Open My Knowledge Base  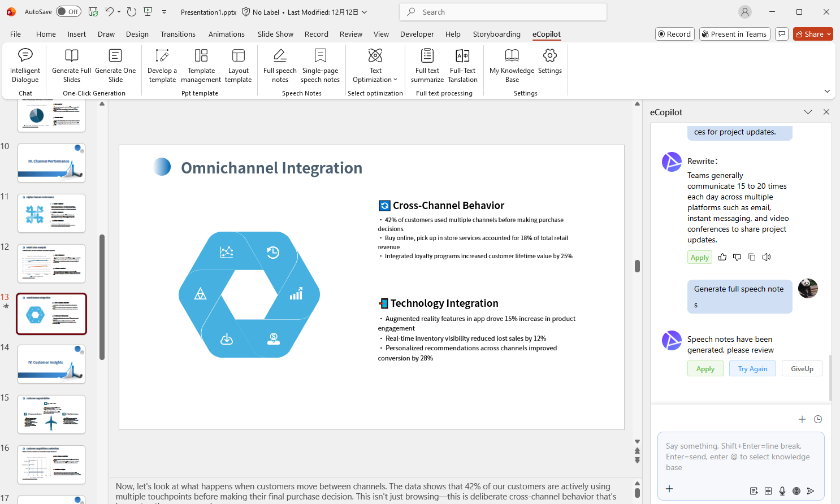[511, 64]
